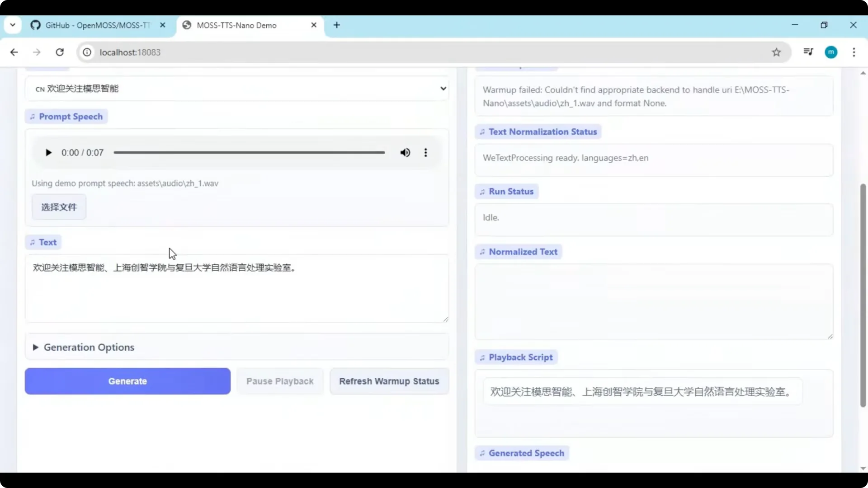Screen dimensions: 868x488
Task: Bookmark this page with star icon
Action: [x=776, y=52]
